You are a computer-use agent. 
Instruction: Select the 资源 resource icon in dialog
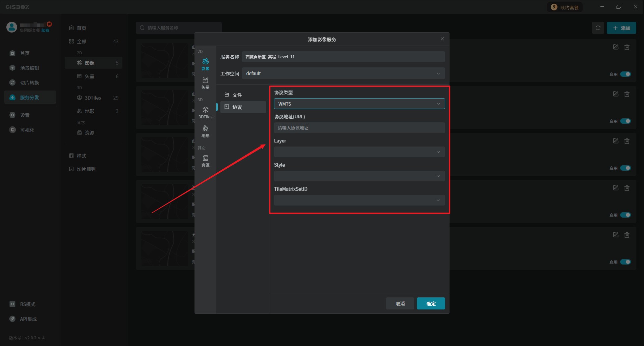pos(205,160)
